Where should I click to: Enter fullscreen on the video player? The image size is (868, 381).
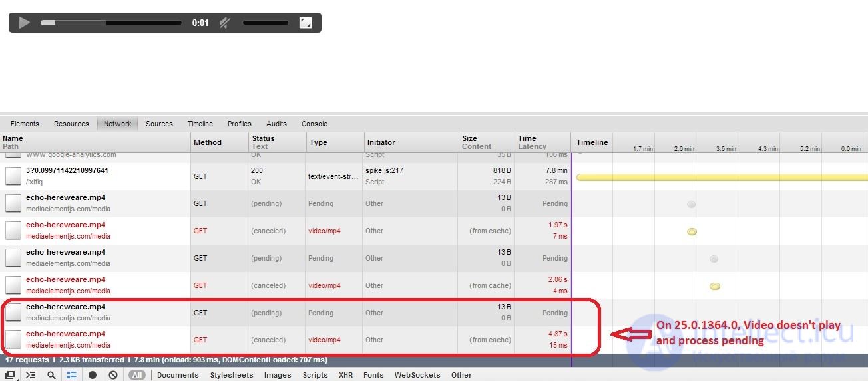point(306,23)
